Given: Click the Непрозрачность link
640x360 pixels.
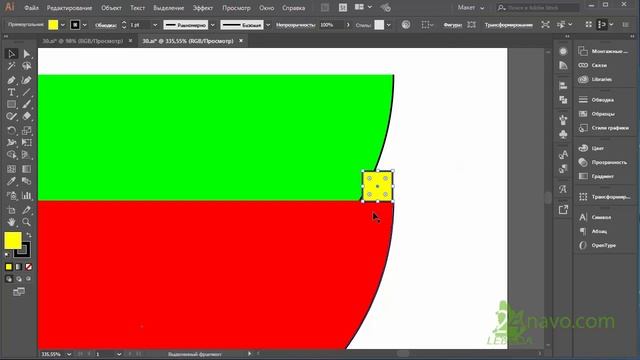Looking at the screenshot, I should [x=296, y=25].
